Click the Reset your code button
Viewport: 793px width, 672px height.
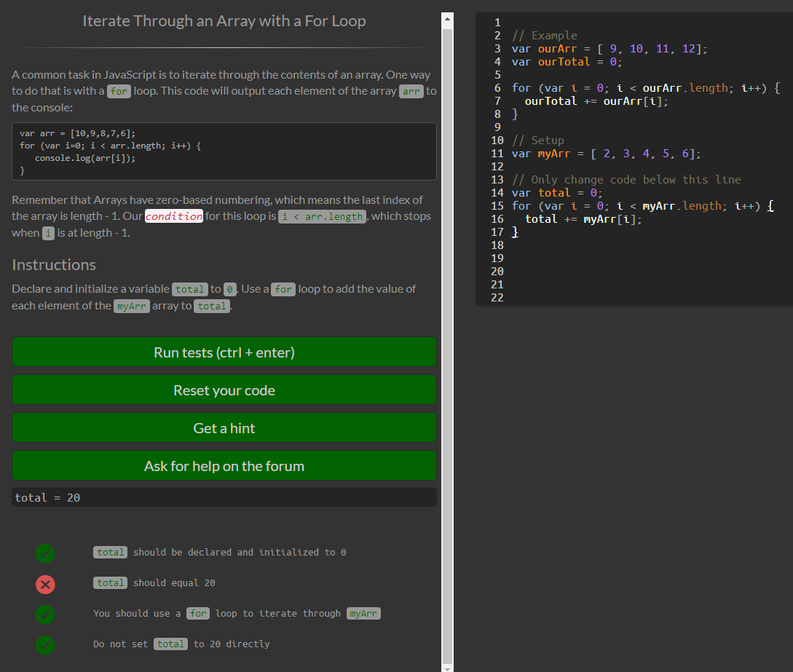click(224, 390)
